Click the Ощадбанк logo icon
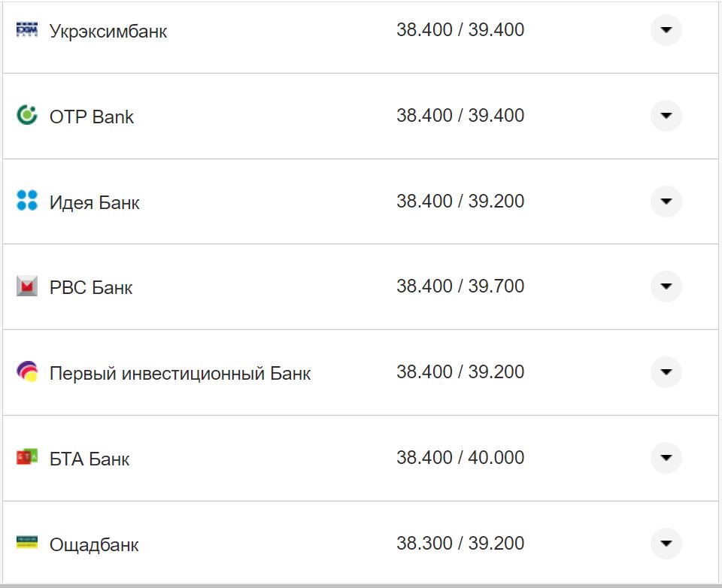Viewport: 722px width, 588px height. click(27, 543)
